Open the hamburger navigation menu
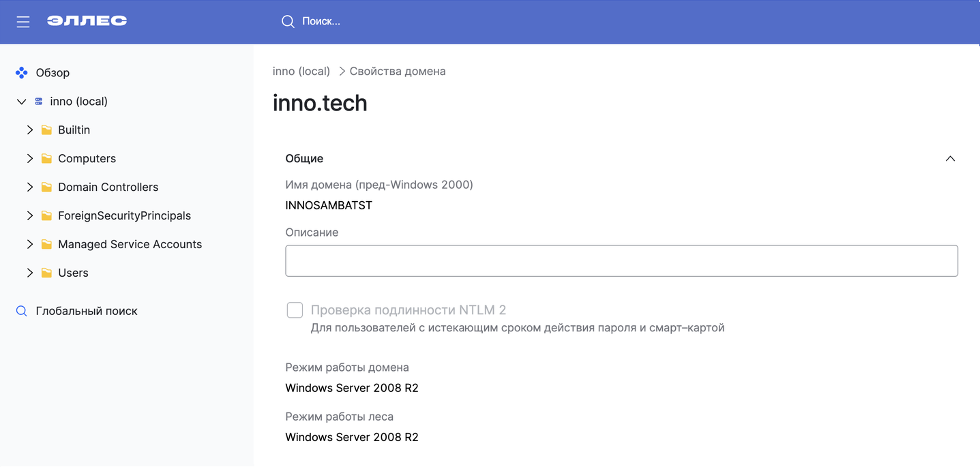The image size is (980, 467). tap(23, 21)
